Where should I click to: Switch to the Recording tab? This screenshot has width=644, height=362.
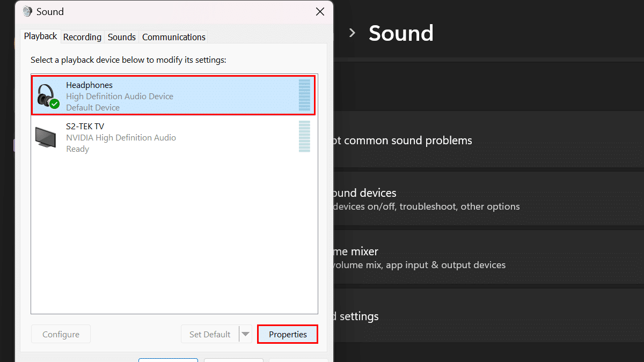point(82,37)
